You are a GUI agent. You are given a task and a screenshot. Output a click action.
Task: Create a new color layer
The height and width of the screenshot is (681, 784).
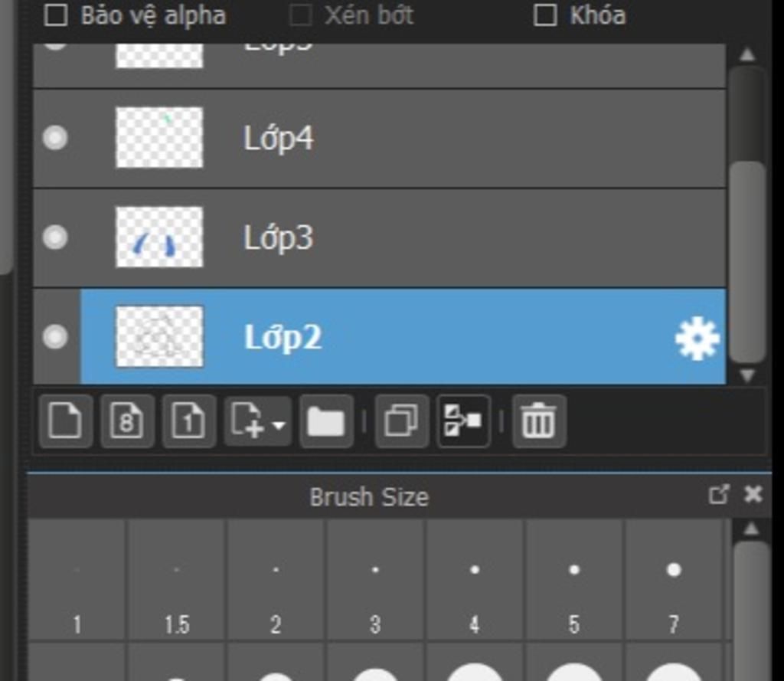tap(66, 421)
